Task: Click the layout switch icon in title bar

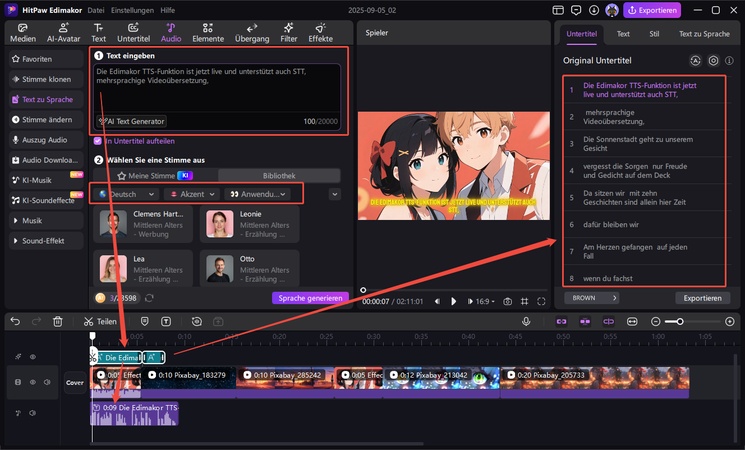Action: (x=558, y=10)
